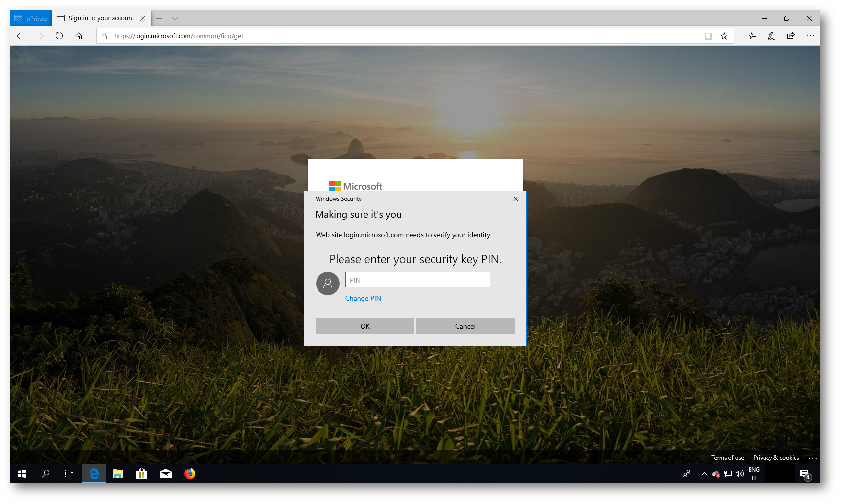The image size is (841, 504).
Task: Close the 'Sign in to your account' tab
Action: click(x=143, y=18)
